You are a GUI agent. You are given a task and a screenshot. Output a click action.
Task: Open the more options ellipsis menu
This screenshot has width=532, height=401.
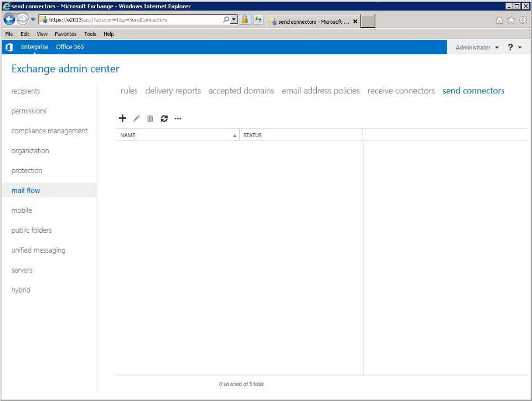coord(178,118)
